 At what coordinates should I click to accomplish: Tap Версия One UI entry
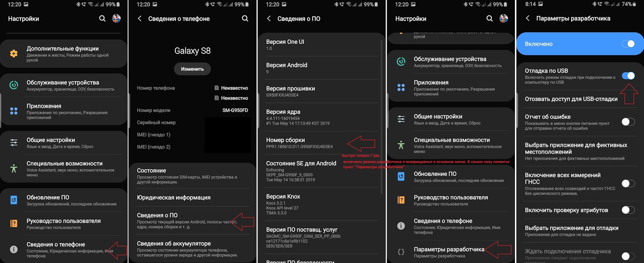coord(322,45)
